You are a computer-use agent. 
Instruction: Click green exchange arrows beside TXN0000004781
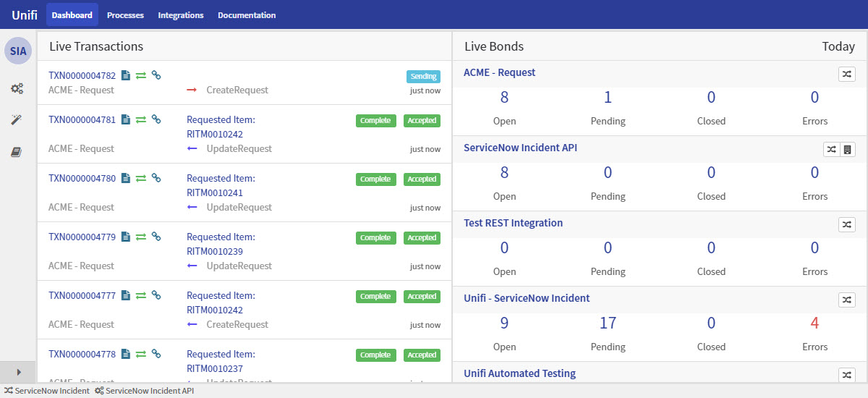141,120
